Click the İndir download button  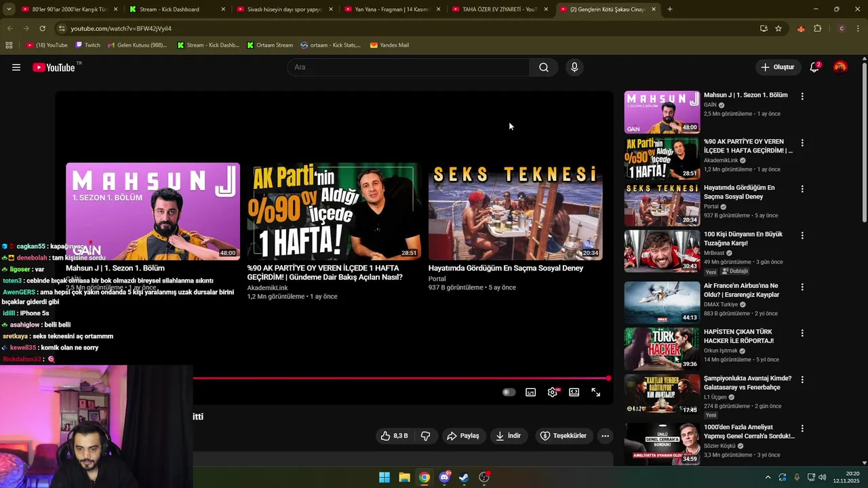(x=509, y=436)
